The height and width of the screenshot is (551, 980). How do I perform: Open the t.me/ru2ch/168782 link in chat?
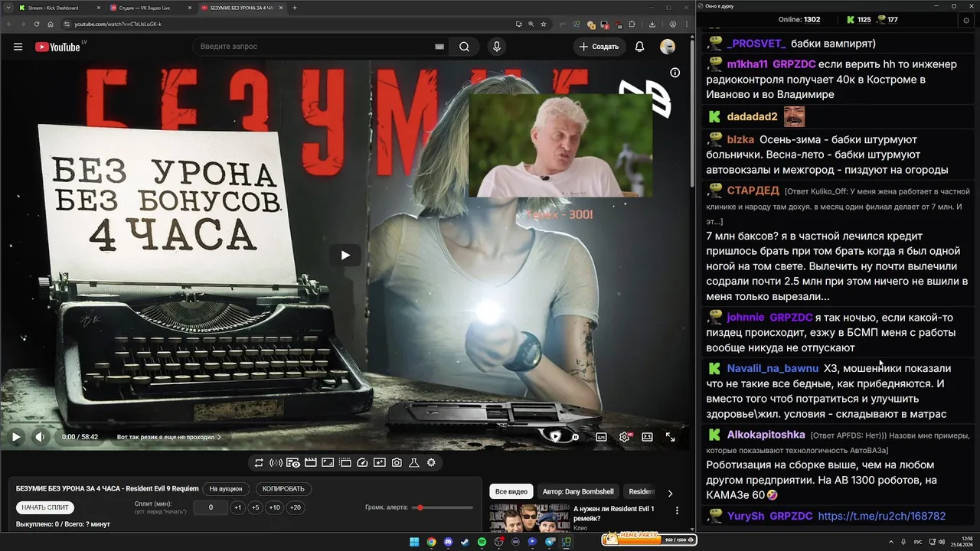(881, 517)
